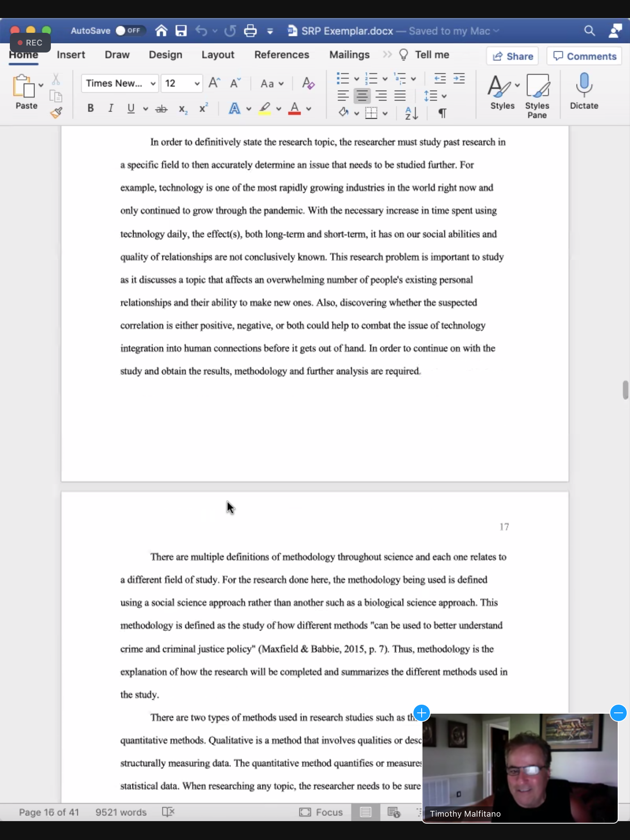Toggle Bold formatting
Image resolution: width=630 pixels, height=840 pixels.
[x=91, y=108]
